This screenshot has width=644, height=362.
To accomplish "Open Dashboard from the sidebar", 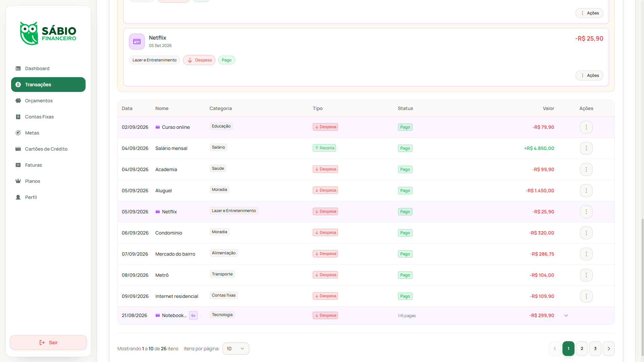I will coord(48,68).
